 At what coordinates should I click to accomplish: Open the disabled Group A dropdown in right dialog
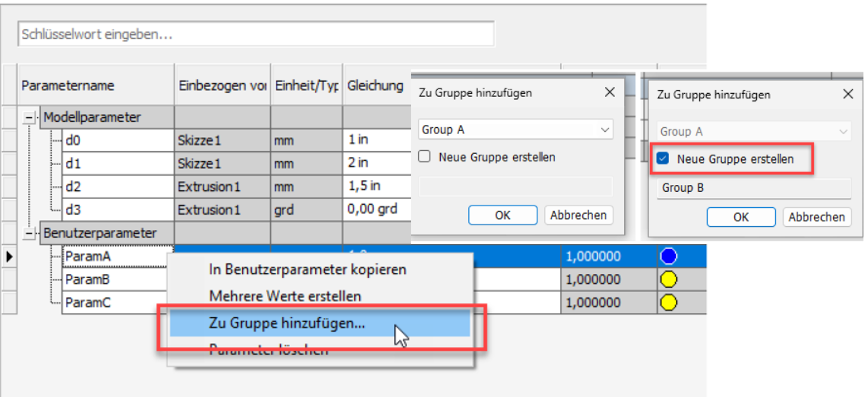[754, 131]
